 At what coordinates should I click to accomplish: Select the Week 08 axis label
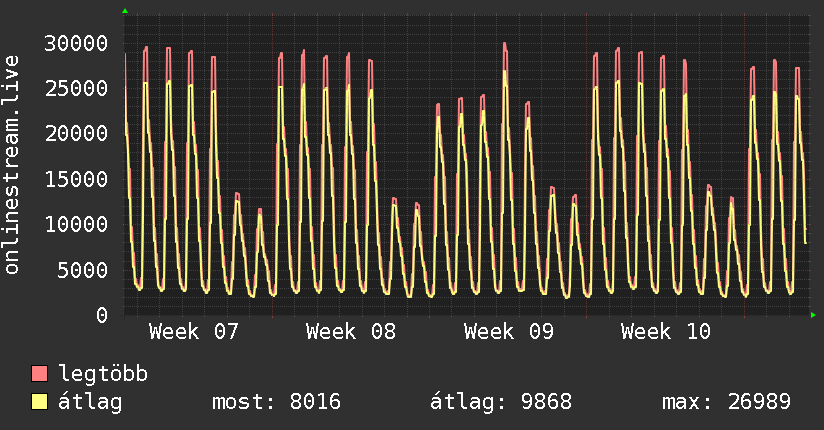tap(351, 332)
